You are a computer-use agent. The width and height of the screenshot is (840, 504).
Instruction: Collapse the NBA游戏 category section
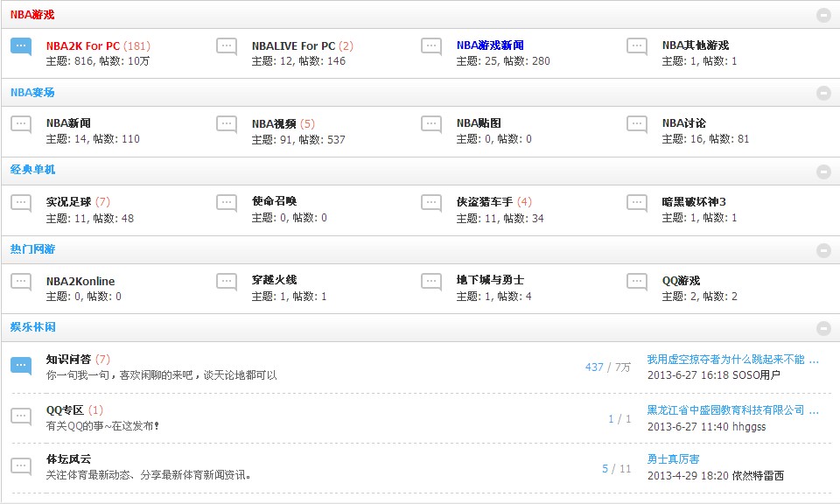823,15
